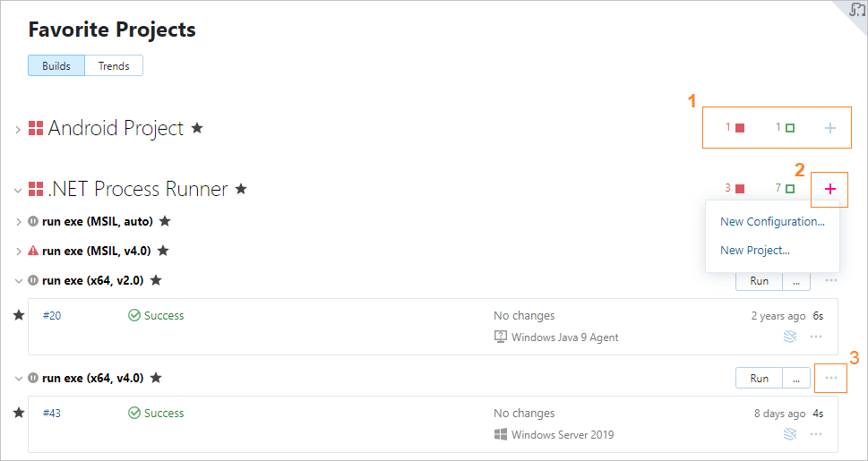Expand the Android Project section
This screenshot has width=868, height=461.
click(x=17, y=129)
